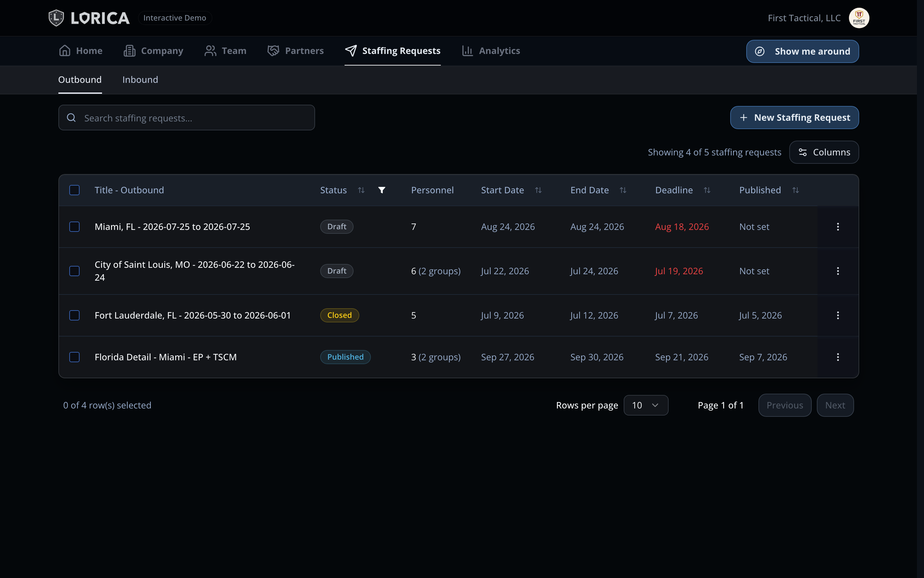Viewport: 924px width, 578px height.
Task: Toggle the select-all header checkbox
Action: point(74,190)
